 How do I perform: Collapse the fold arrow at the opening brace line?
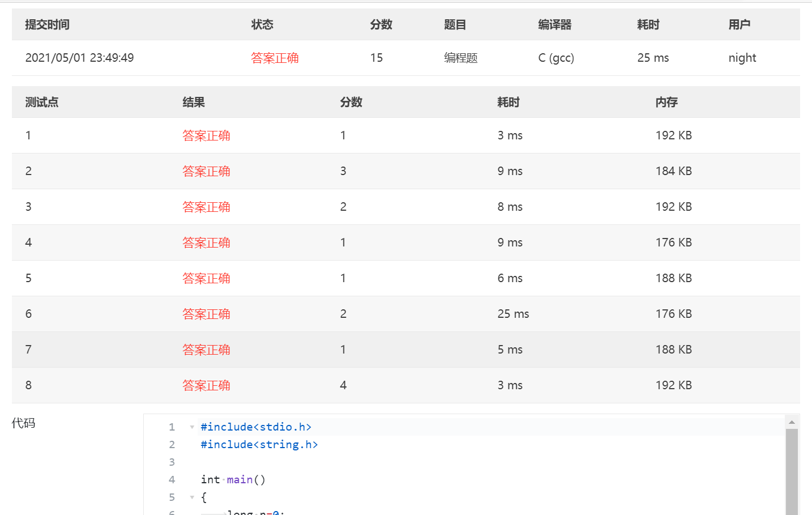click(192, 497)
